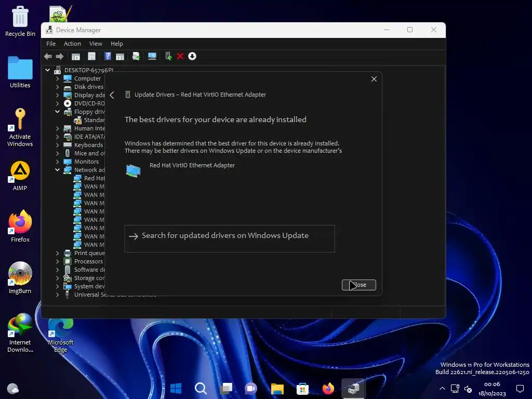Launch AIMP from the desktop
Screen dimensions: 532x399
point(20,176)
